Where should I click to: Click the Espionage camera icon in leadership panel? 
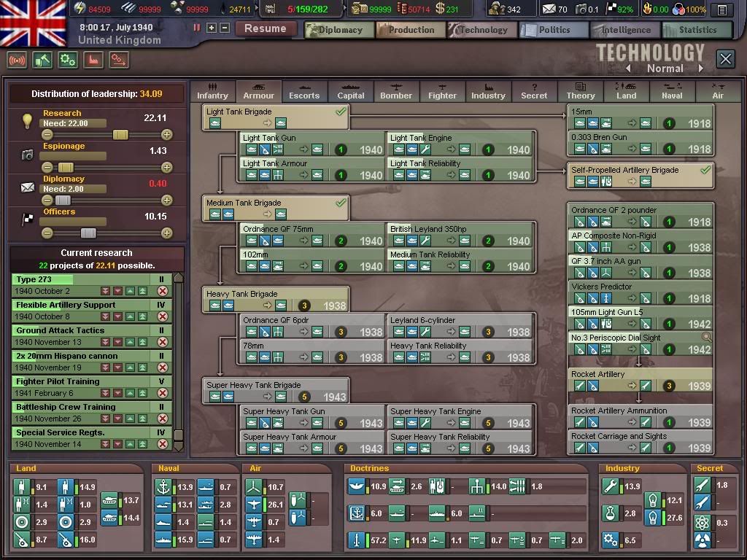tap(27, 155)
